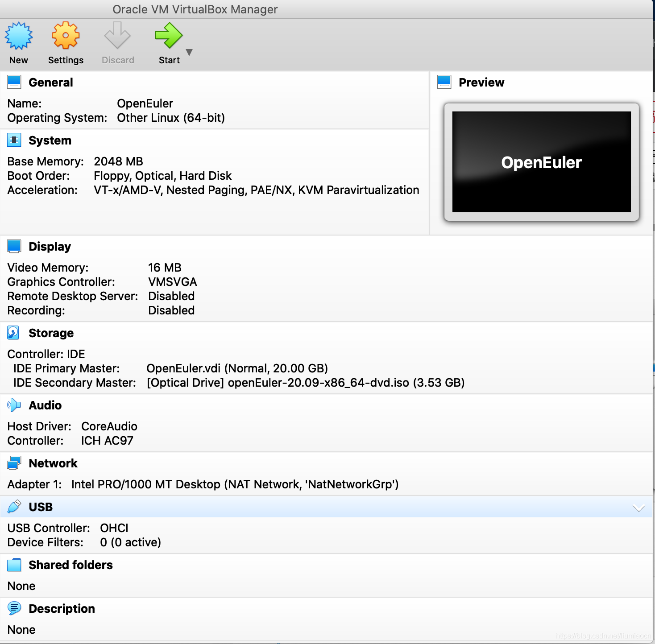Click the Preview section monitor icon
The height and width of the screenshot is (644, 655).
click(x=444, y=82)
